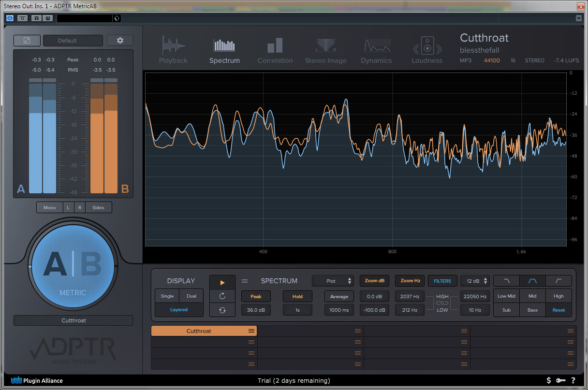Click the single-arrow reset icon
Image resolution: width=588 pixels, height=390 pixels.
222,296
